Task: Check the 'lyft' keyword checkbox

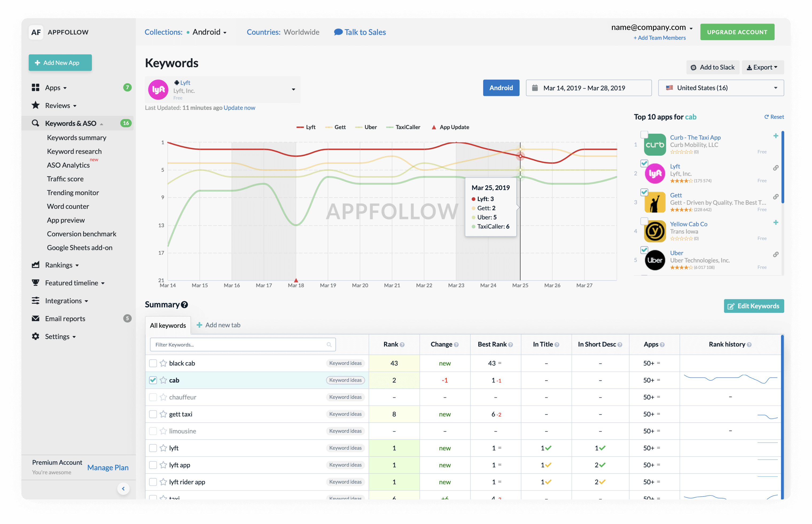Action: (x=153, y=448)
